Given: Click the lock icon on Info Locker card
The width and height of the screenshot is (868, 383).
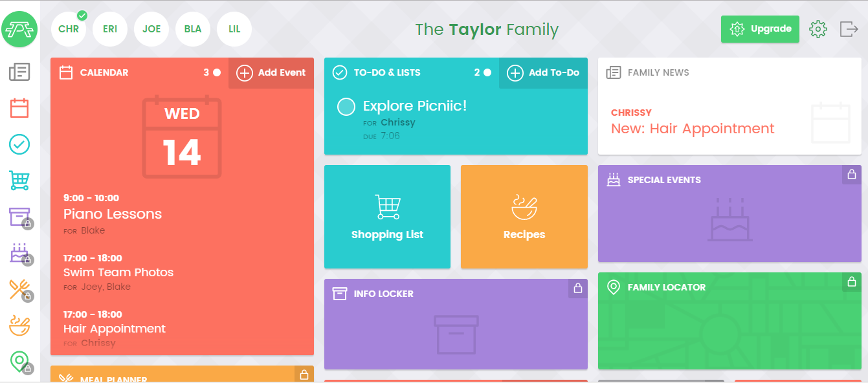Looking at the screenshot, I should click(x=578, y=289).
